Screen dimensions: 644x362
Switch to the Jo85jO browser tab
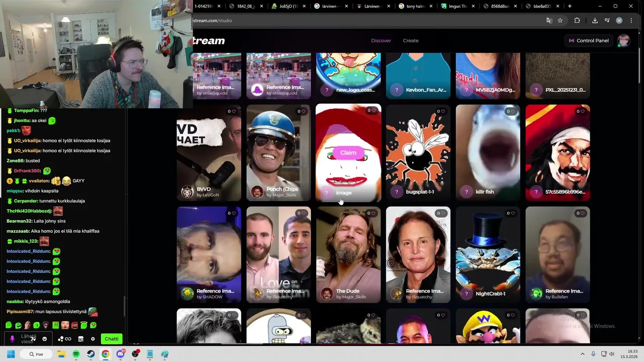[289, 6]
